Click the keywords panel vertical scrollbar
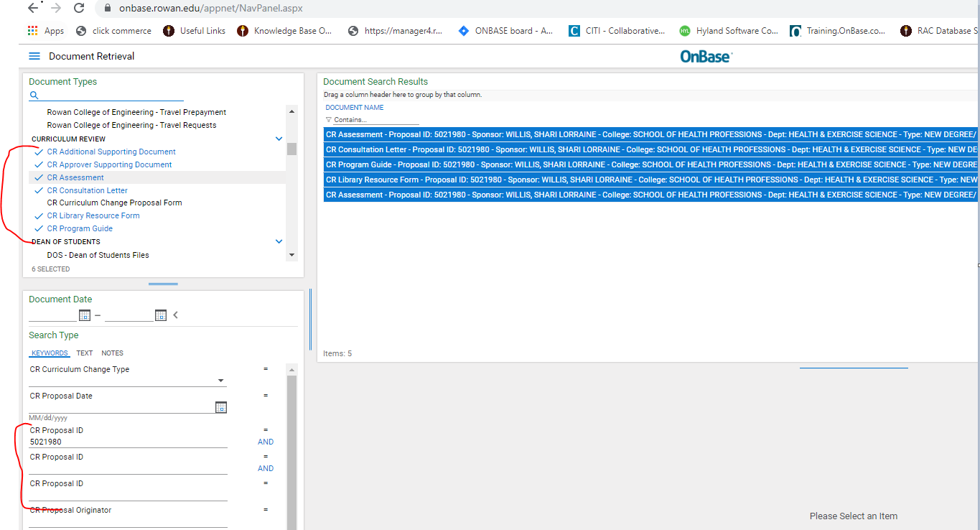Viewport: 980px width, 530px height. [291, 452]
